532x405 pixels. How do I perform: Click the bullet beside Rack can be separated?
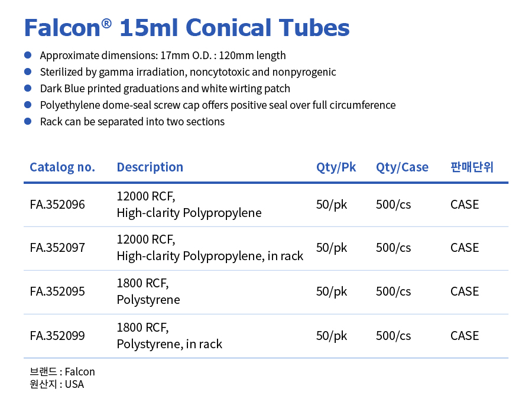coord(28,122)
